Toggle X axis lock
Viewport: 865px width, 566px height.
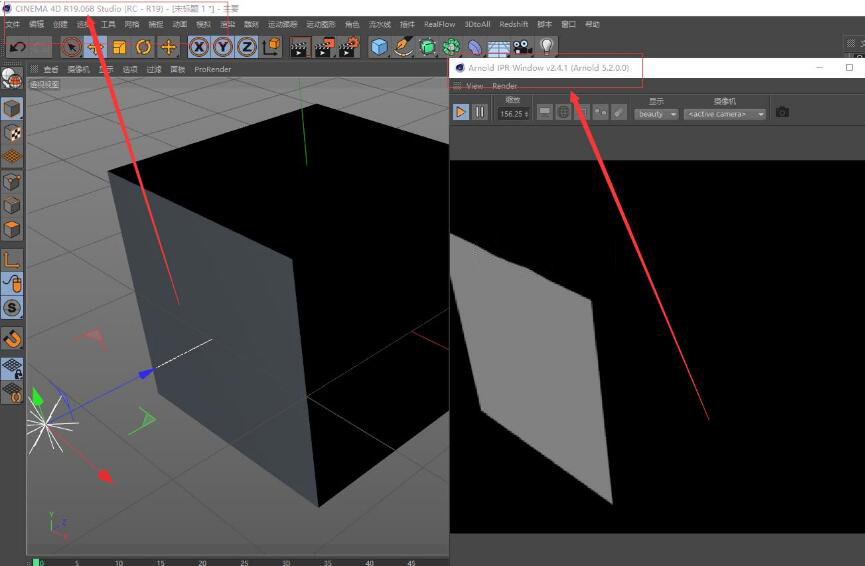point(199,47)
